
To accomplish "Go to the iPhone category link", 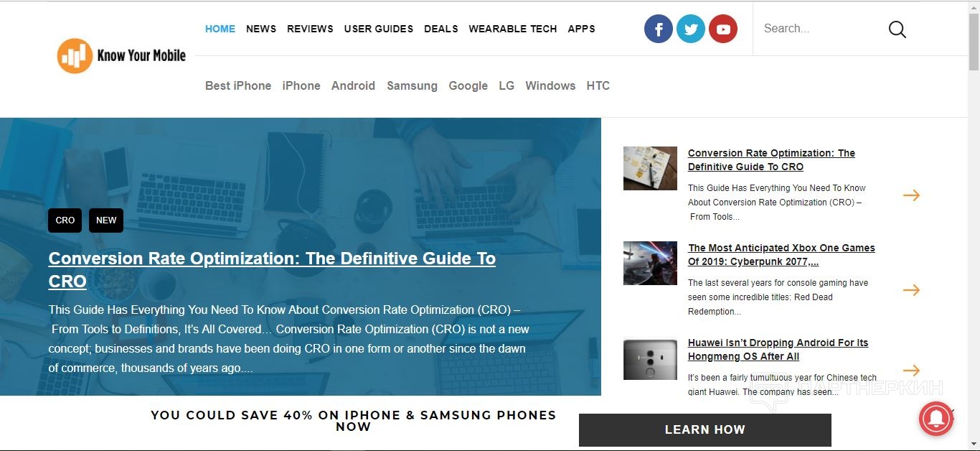I will click(301, 85).
